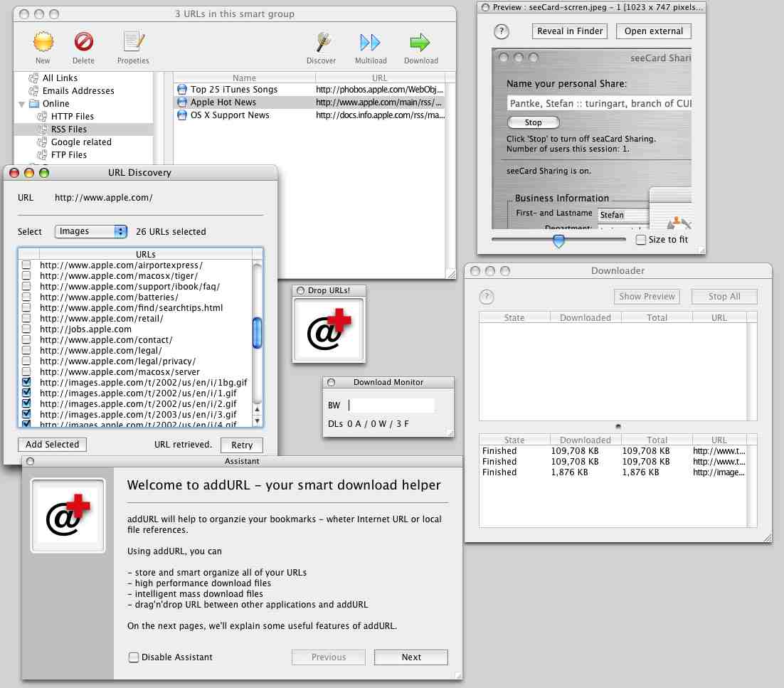Check the Disable Assistant checkbox
This screenshot has width=784, height=688.
coord(134,657)
